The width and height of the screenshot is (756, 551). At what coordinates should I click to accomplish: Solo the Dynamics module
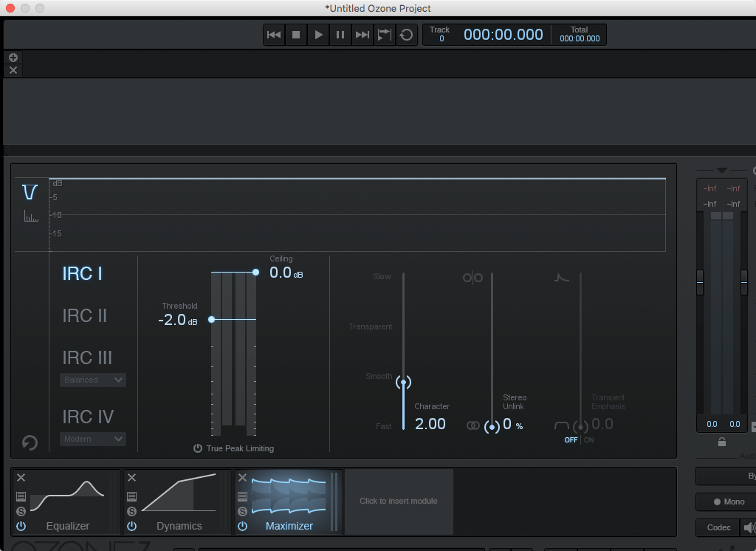(x=131, y=511)
